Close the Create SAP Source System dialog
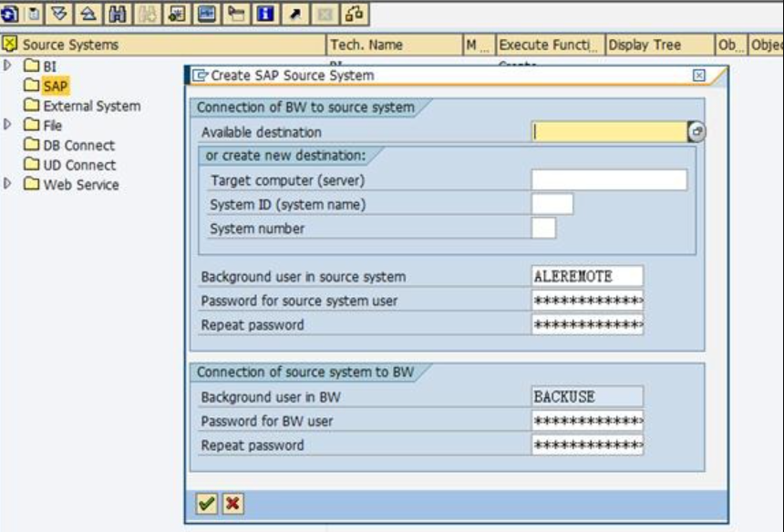784x532 pixels. (x=699, y=76)
